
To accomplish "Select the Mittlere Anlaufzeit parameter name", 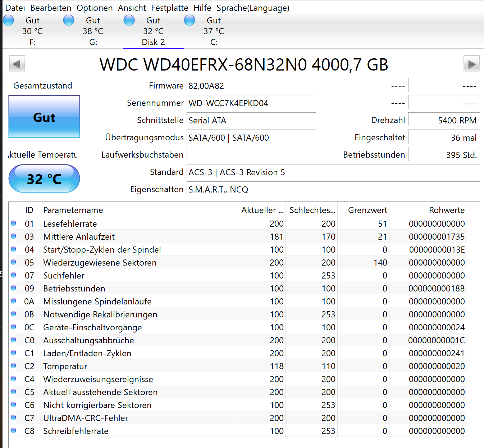I will coord(79,237).
